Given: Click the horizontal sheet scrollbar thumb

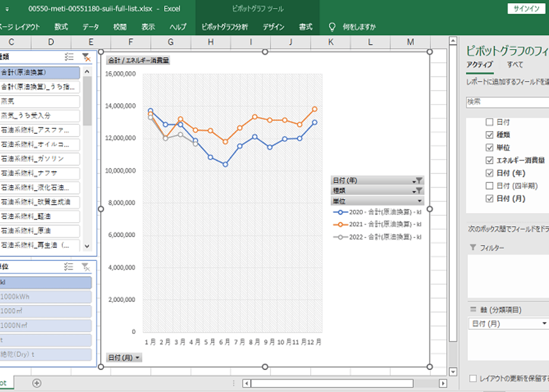Looking at the screenshot, I should click(x=332, y=383).
